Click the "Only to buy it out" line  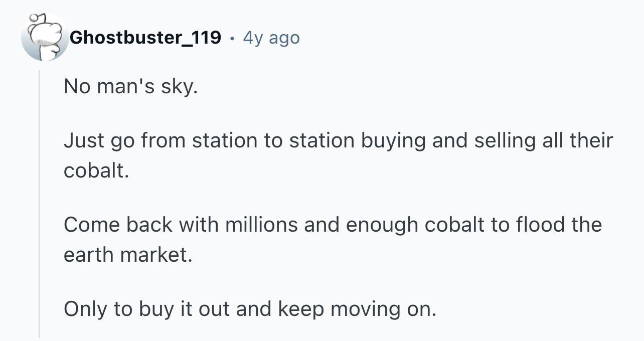tap(250, 309)
